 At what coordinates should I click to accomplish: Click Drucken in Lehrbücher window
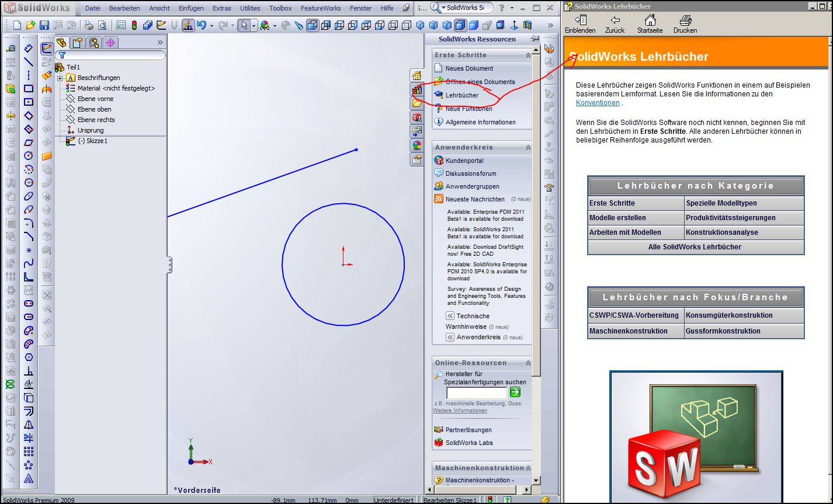click(x=685, y=24)
